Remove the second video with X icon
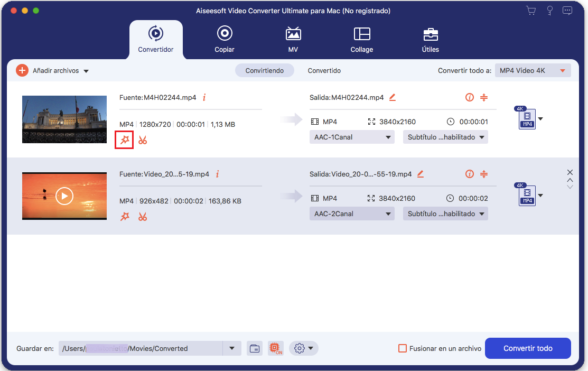Image resolution: width=588 pixels, height=371 pixels. pyautogui.click(x=570, y=172)
